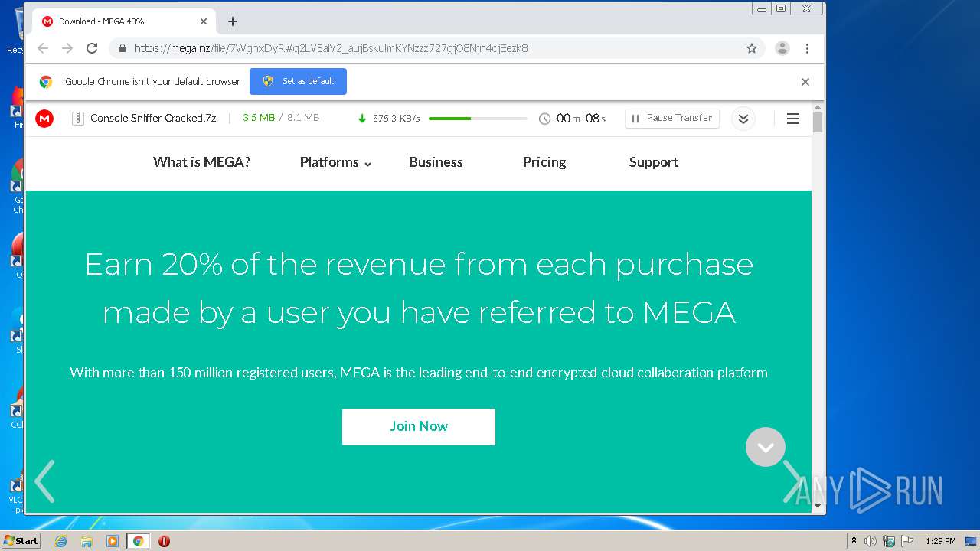This screenshot has width=980, height=551.
Task: Click the download progress bar
Action: [478, 119]
